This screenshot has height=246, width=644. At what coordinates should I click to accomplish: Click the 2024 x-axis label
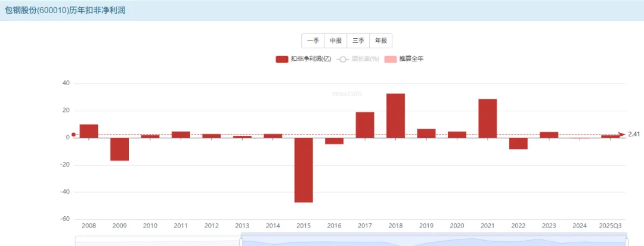pyautogui.click(x=580, y=226)
